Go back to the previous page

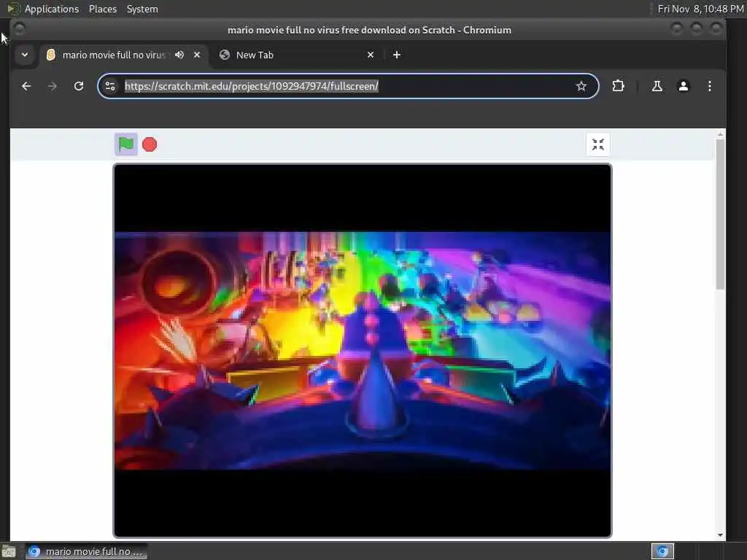26,86
